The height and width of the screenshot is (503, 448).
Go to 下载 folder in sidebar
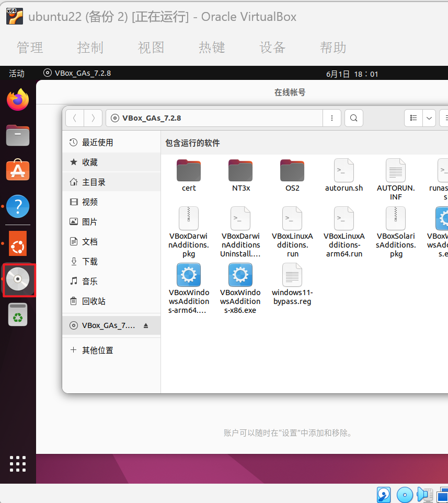[x=111, y=262]
